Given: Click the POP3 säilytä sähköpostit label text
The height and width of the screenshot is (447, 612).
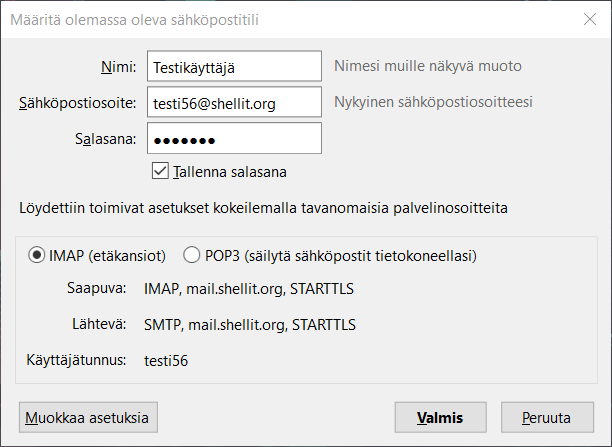Looking at the screenshot, I should pos(341,256).
